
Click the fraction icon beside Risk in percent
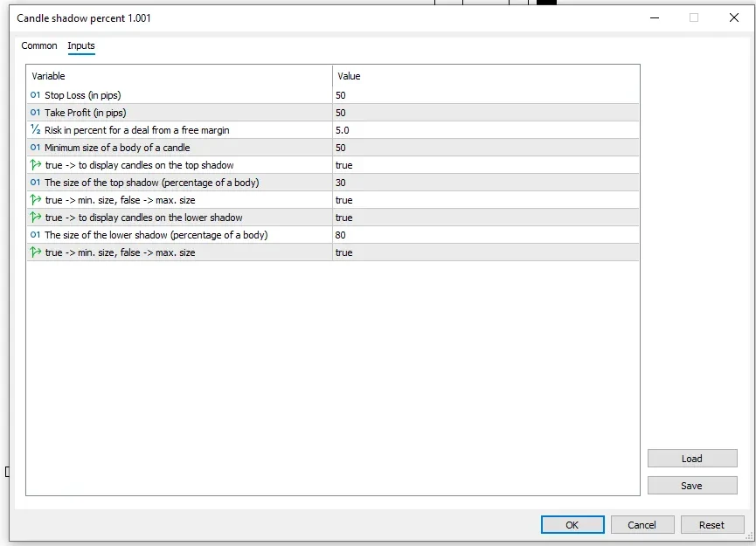(35, 129)
